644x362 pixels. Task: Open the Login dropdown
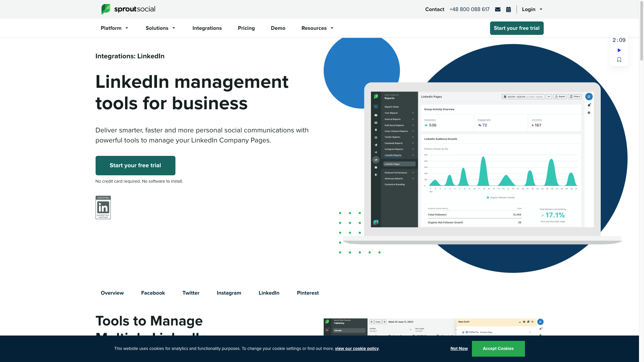tap(532, 9)
